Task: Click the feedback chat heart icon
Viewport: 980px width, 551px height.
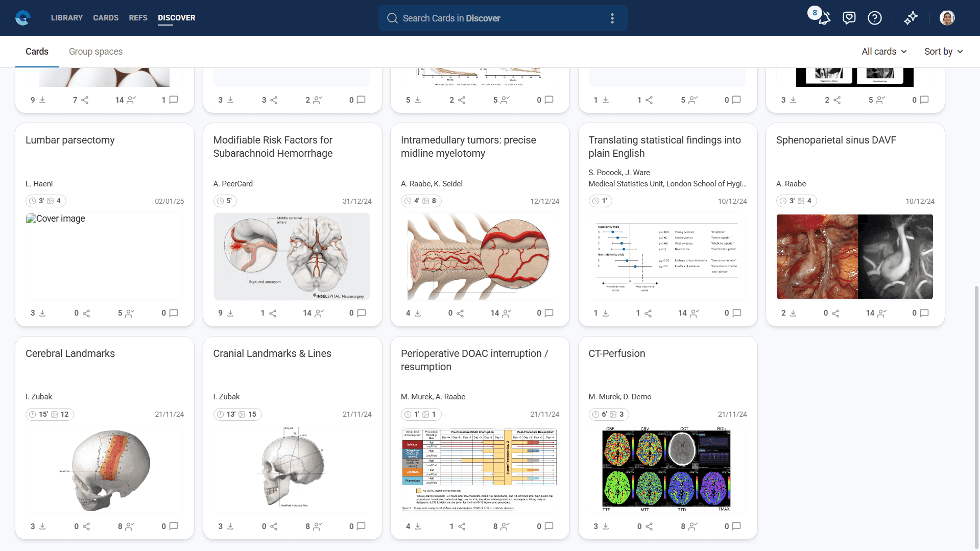Action: tap(849, 18)
